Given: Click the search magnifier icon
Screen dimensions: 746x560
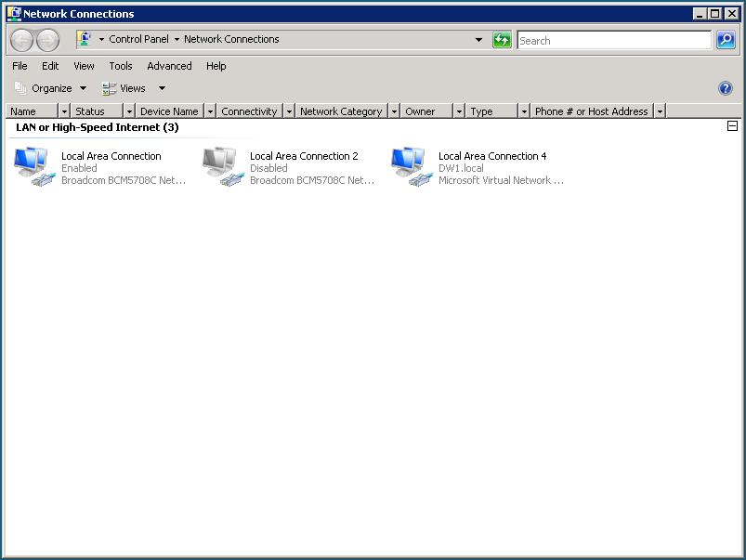Looking at the screenshot, I should point(725,40).
